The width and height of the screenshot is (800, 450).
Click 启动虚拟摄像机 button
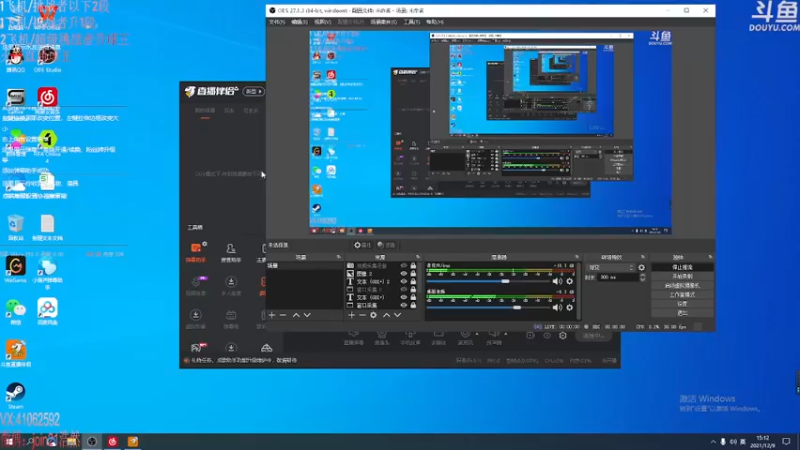[682, 286]
